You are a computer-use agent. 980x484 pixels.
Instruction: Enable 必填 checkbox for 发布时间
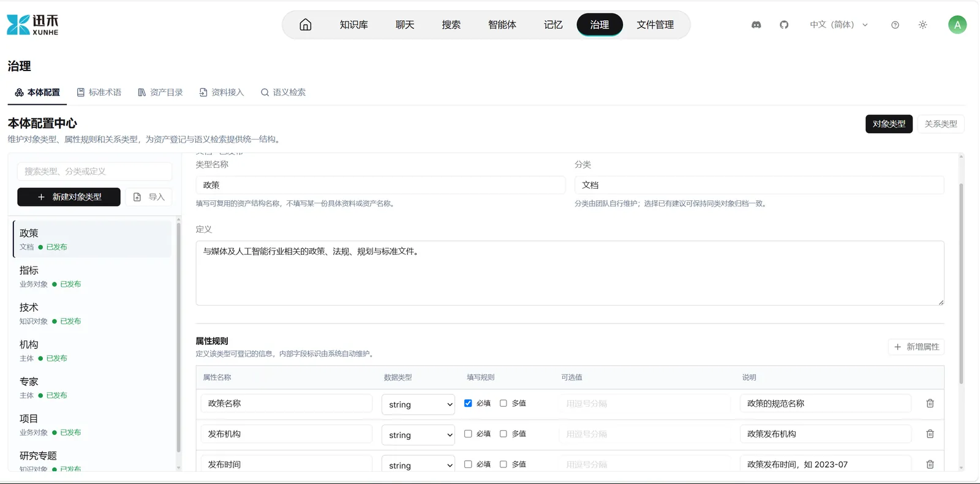pos(468,464)
